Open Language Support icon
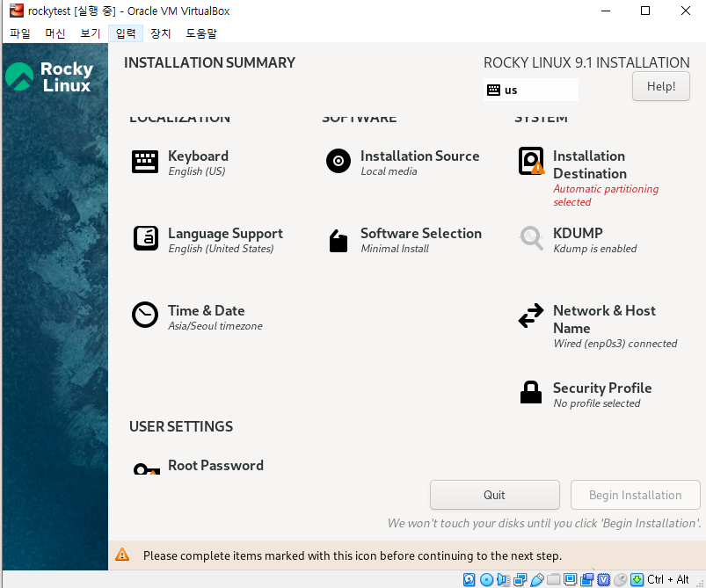Image resolution: width=706 pixels, height=588 pixels. click(145, 238)
